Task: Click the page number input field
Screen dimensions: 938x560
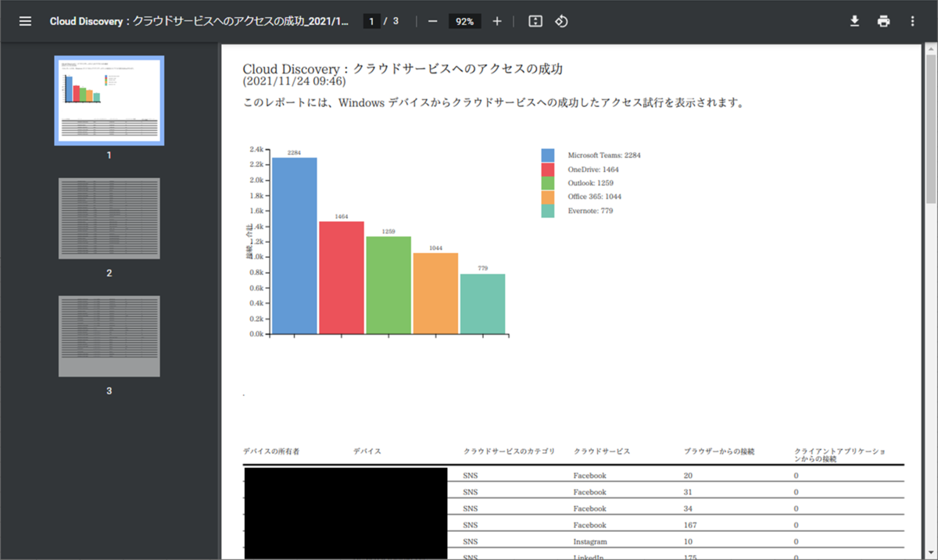Action: 371,21
